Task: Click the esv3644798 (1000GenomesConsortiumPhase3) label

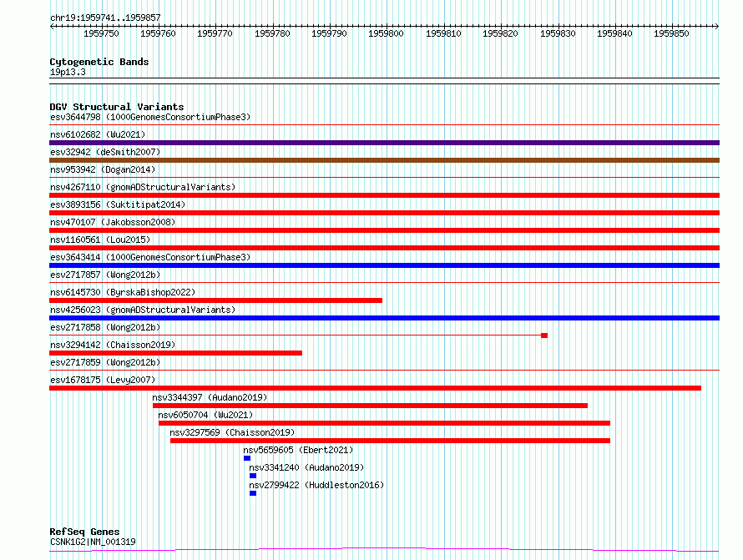Action: click(150, 117)
